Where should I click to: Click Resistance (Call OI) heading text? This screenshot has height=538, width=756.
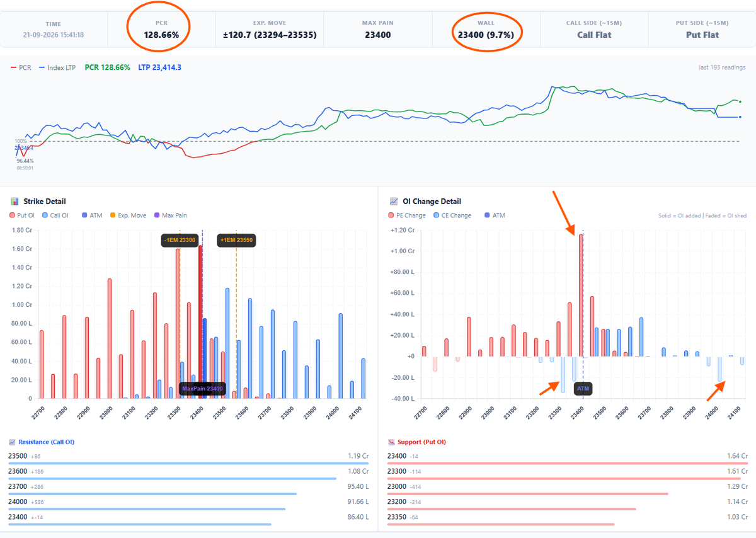(x=46, y=442)
